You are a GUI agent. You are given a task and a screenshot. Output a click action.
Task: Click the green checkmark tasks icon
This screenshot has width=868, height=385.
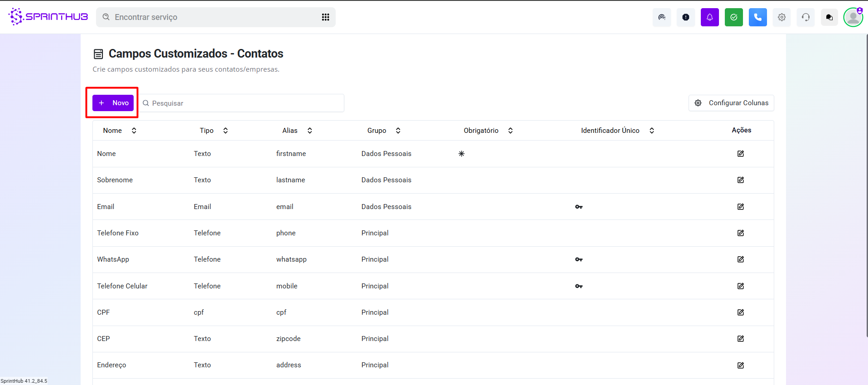click(733, 17)
